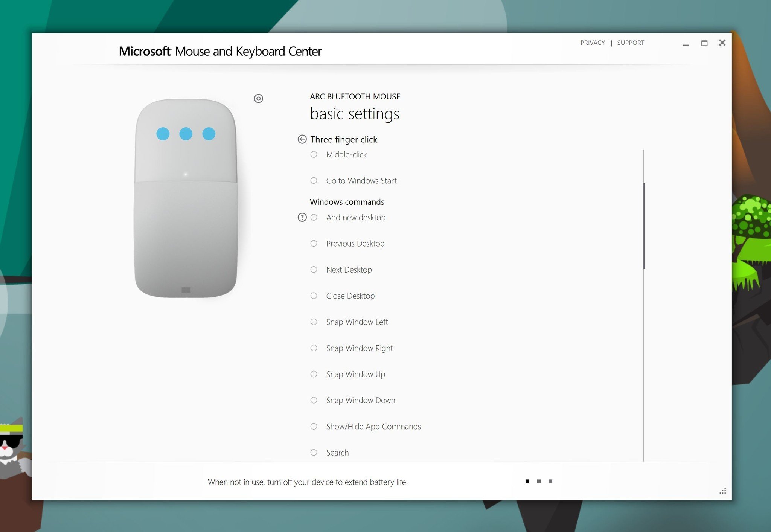This screenshot has width=771, height=532.
Task: Click the left blue dot on the mouse
Action: pyautogui.click(x=163, y=134)
